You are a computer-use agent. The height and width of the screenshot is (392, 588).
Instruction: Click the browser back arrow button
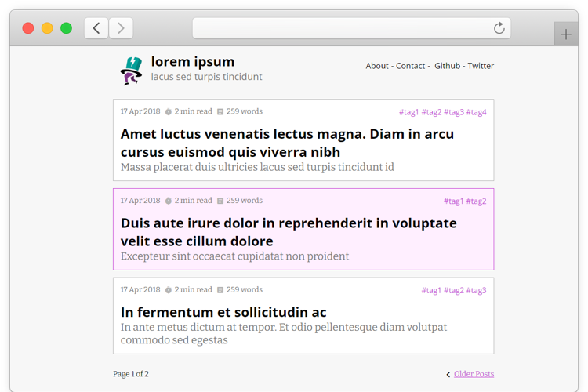[x=96, y=28]
